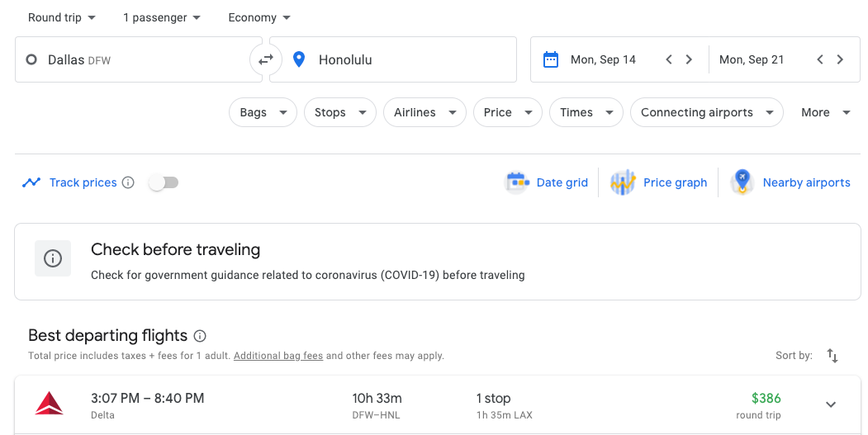Image resolution: width=868 pixels, height=435 pixels.
Task: Swap origin and destination airports
Action: click(266, 59)
